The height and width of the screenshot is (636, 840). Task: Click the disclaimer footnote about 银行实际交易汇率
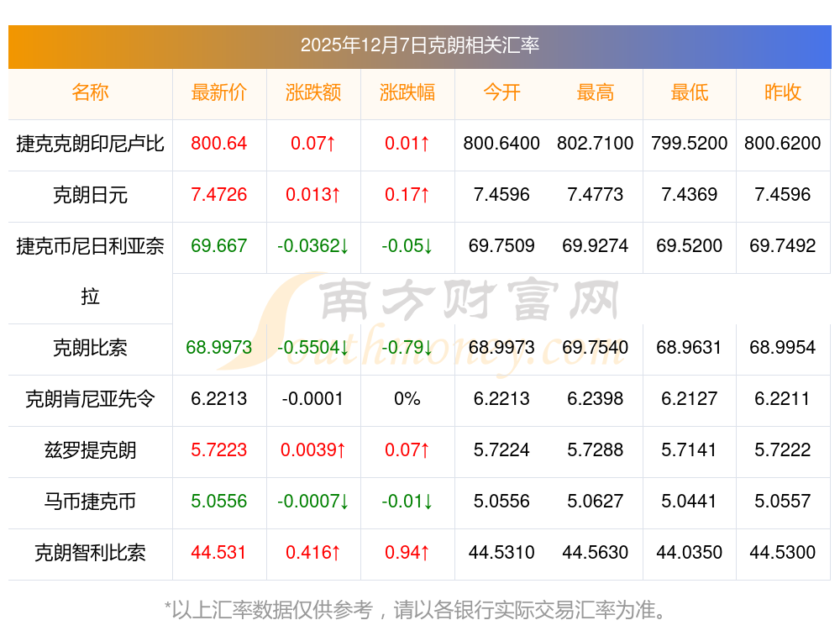[415, 610]
